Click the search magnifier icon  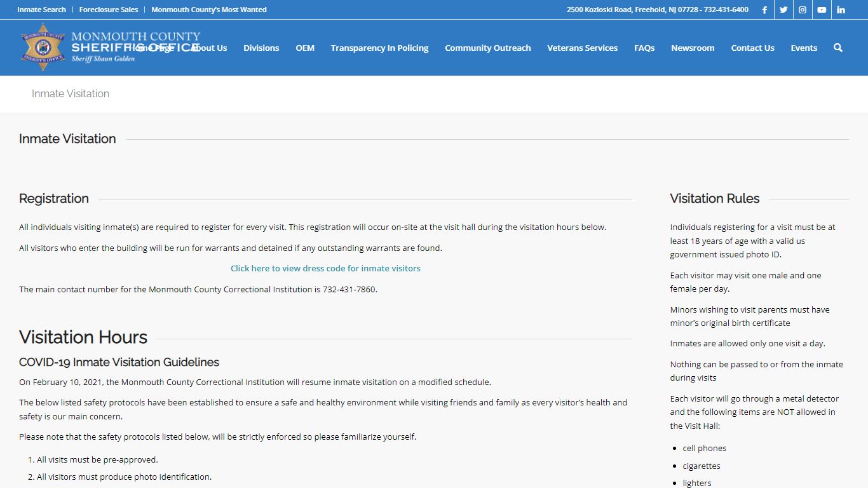click(x=837, y=48)
